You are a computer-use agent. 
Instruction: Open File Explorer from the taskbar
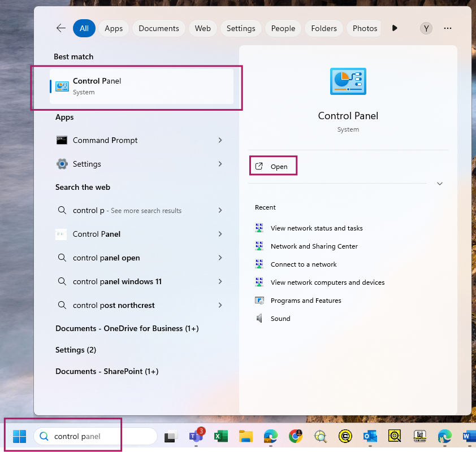click(245, 436)
